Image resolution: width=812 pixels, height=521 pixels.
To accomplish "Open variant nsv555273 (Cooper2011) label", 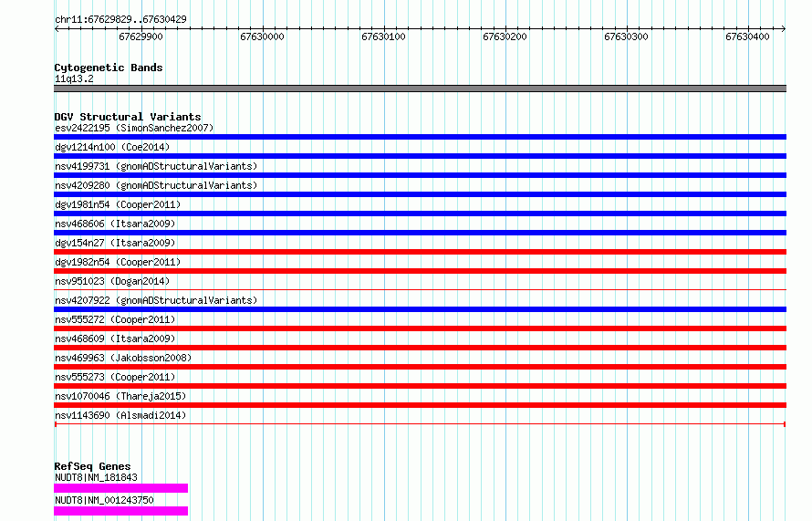I will 115,377.
